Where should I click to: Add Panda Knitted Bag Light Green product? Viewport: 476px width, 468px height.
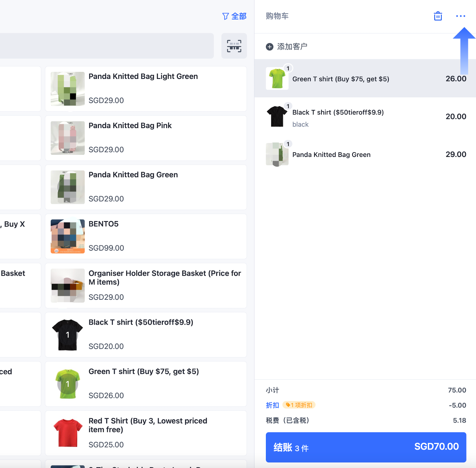point(146,89)
